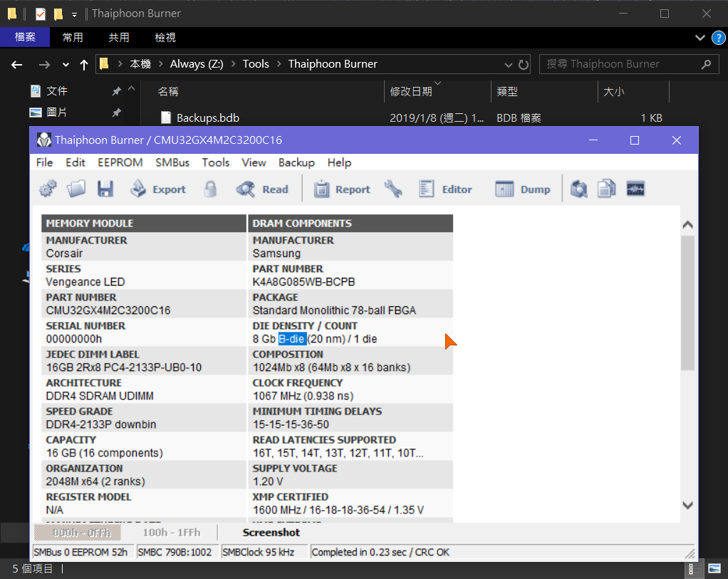Refresh the Explorer folder view
This screenshot has height=579, width=728.
point(524,65)
